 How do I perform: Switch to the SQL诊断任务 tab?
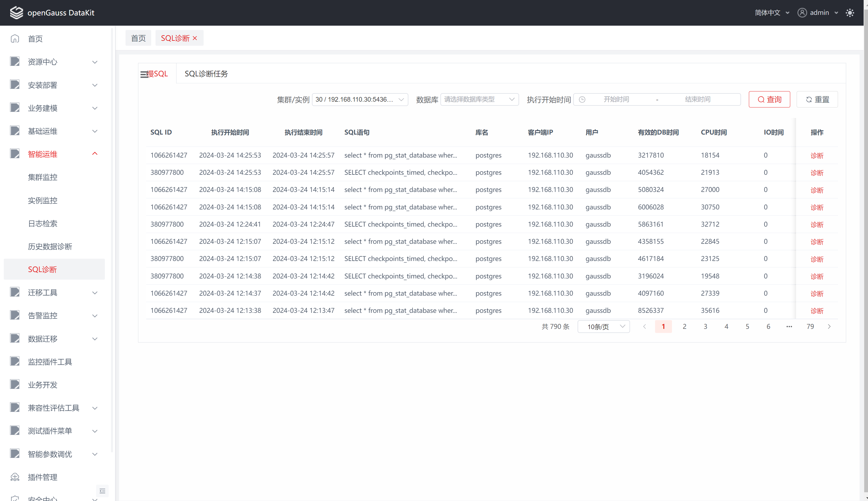coord(206,74)
